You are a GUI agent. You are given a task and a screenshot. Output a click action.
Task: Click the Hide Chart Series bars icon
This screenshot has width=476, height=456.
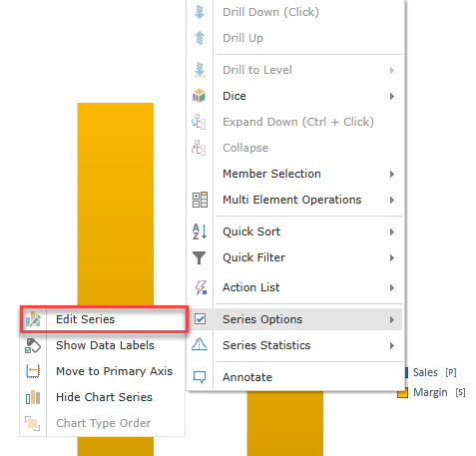pyautogui.click(x=33, y=397)
